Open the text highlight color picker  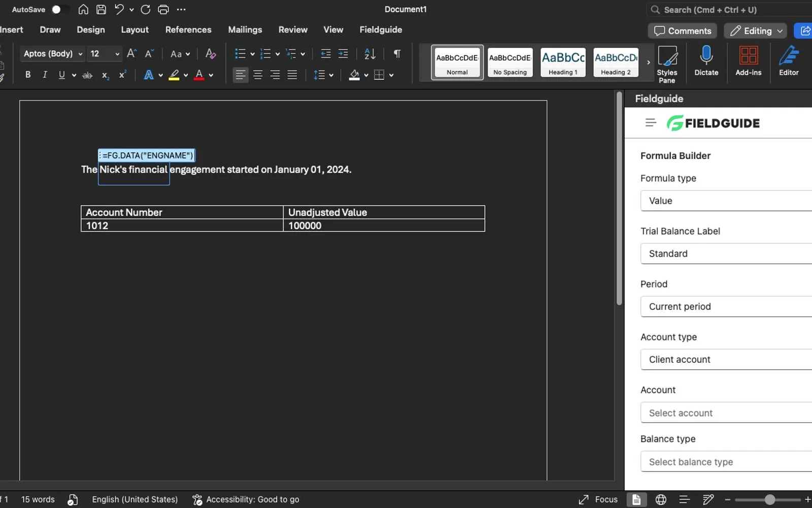[186, 75]
